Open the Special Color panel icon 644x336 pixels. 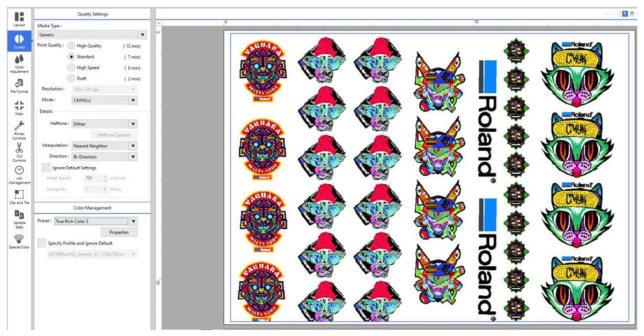[x=19, y=241]
